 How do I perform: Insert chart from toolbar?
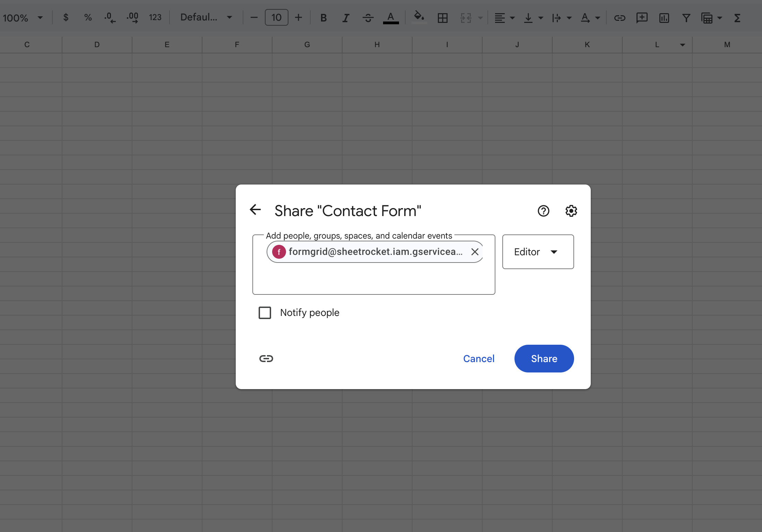pos(664,18)
